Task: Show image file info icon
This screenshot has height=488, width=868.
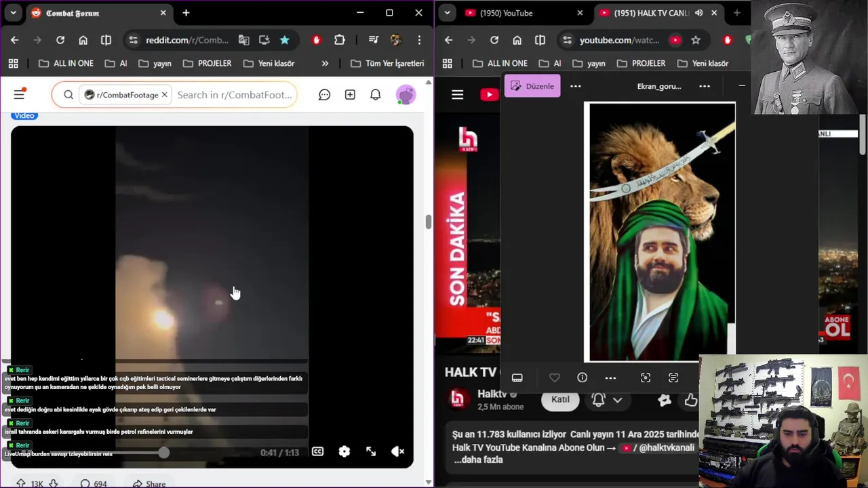Action: coord(583,378)
